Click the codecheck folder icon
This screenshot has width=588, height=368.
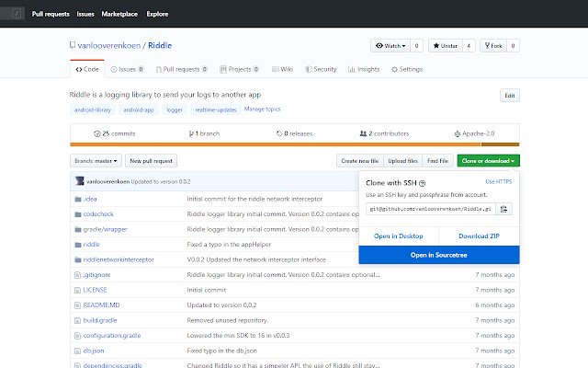(78, 214)
